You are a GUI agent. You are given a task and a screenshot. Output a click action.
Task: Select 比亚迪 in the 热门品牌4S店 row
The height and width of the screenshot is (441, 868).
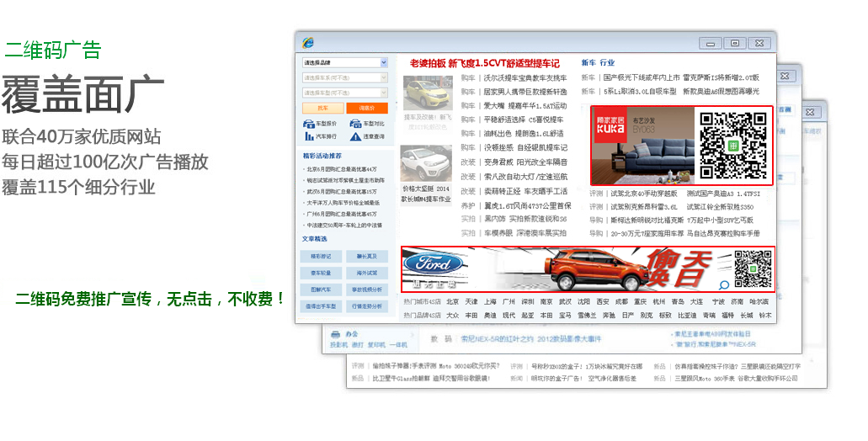pos(686,316)
